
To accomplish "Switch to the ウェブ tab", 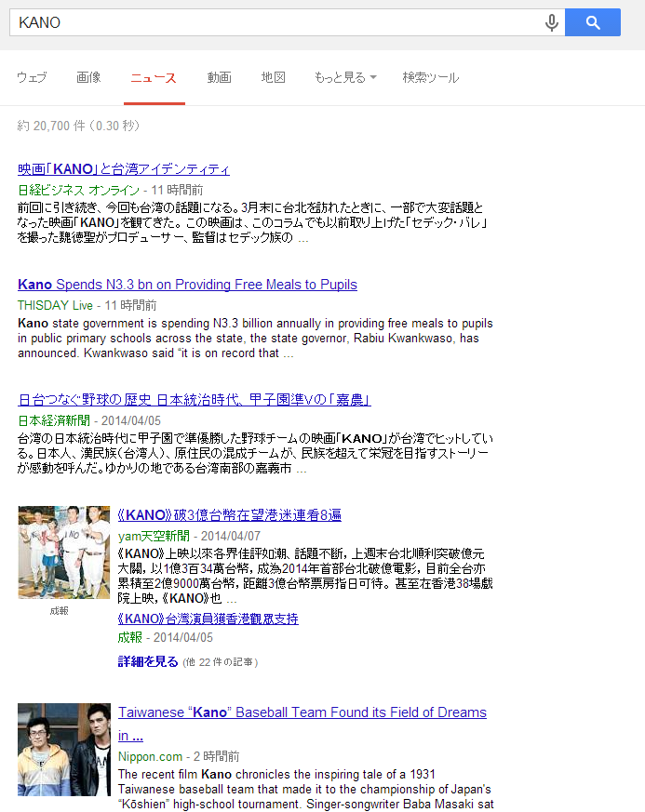I will coord(32,78).
